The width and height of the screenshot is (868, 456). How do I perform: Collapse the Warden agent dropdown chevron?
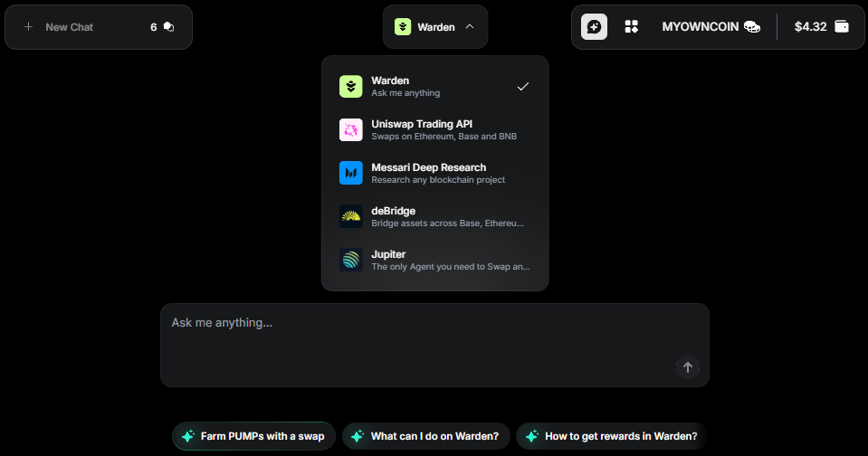tap(470, 26)
